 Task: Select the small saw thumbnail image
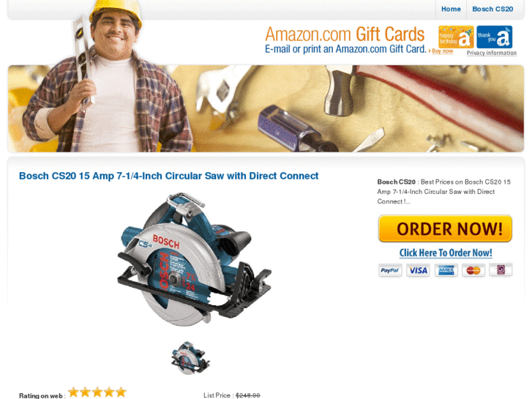tap(190, 358)
